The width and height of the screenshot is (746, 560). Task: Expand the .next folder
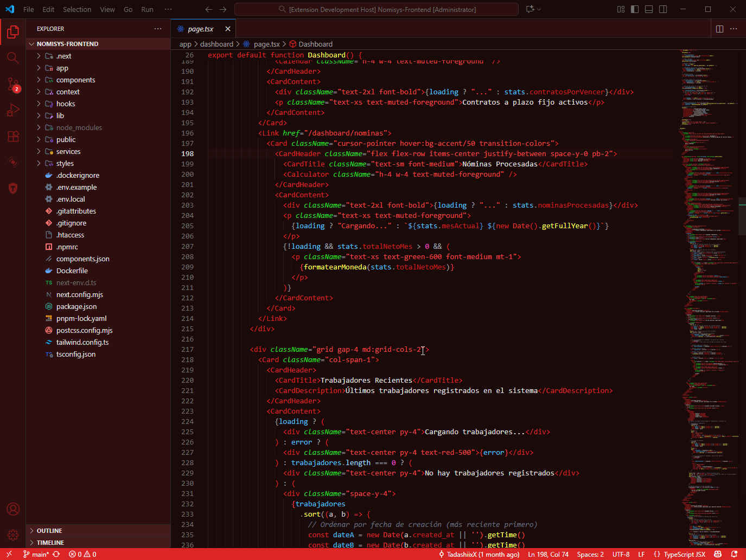point(98,56)
